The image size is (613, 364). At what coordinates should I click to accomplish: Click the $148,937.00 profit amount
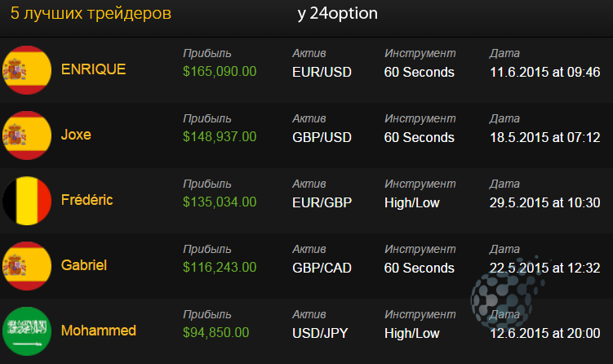(220, 136)
